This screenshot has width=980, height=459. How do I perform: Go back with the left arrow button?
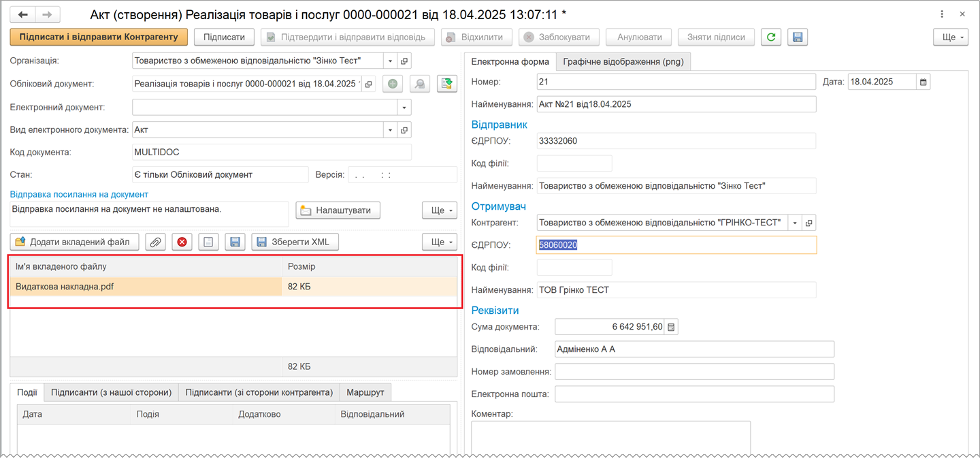click(x=22, y=14)
